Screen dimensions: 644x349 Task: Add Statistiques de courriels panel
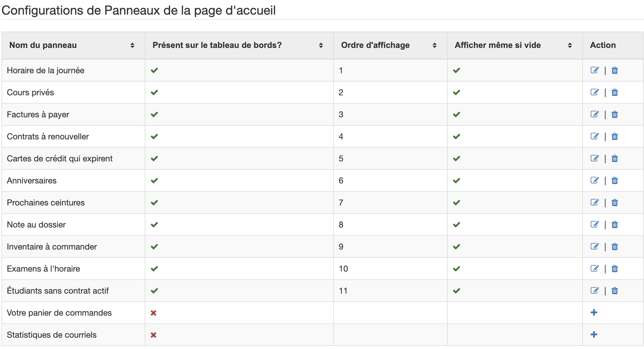[594, 334]
